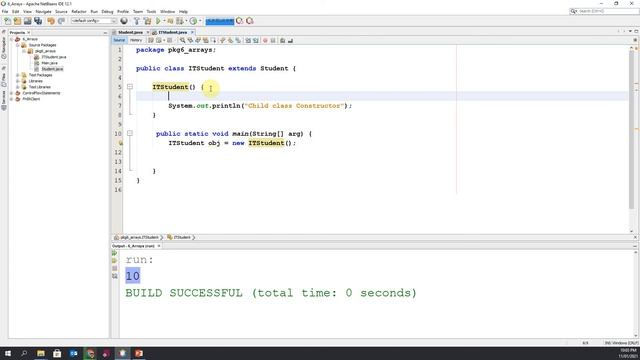This screenshot has height=360, width=640.
Task: Re-run the program from Output panel
Action: pos(114,253)
